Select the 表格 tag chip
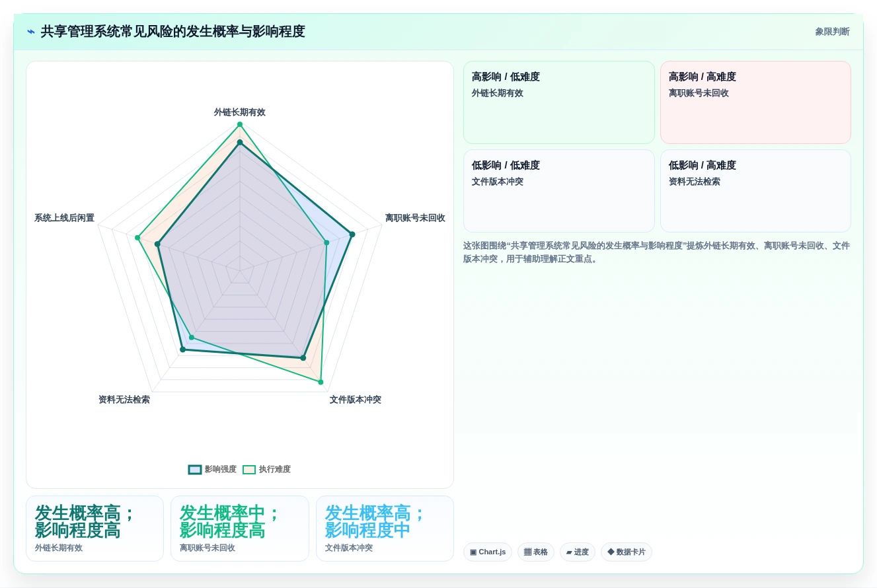Screen dimensions: 877x588 (x=536, y=552)
